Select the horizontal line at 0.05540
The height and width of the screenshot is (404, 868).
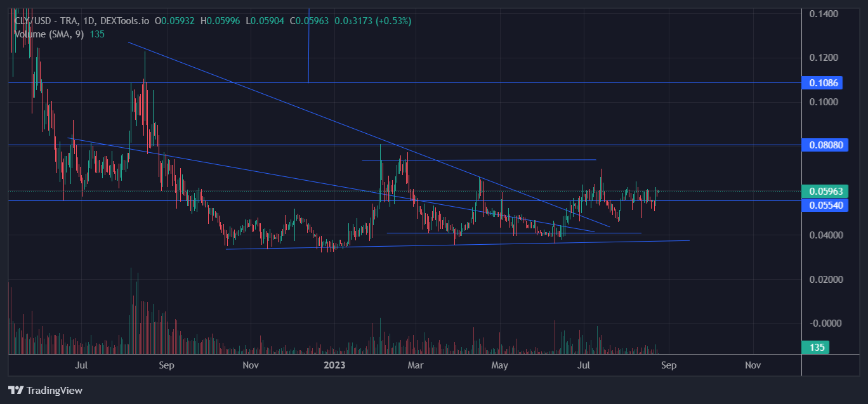click(405, 201)
